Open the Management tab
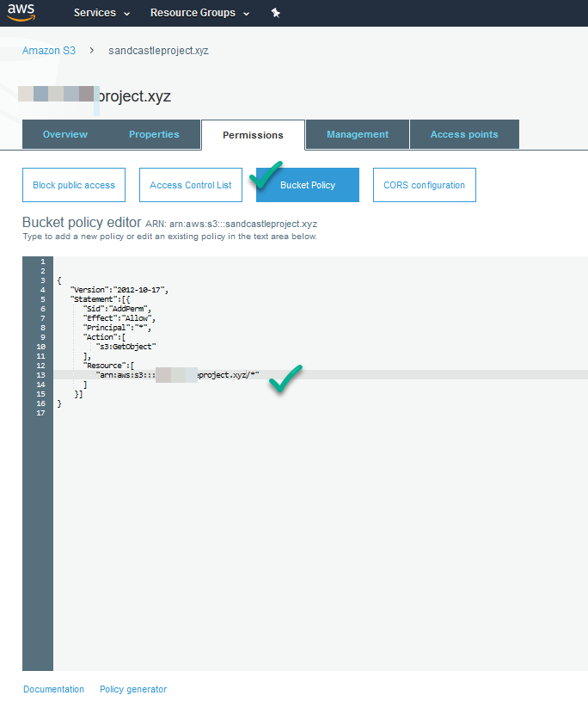 [x=358, y=134]
